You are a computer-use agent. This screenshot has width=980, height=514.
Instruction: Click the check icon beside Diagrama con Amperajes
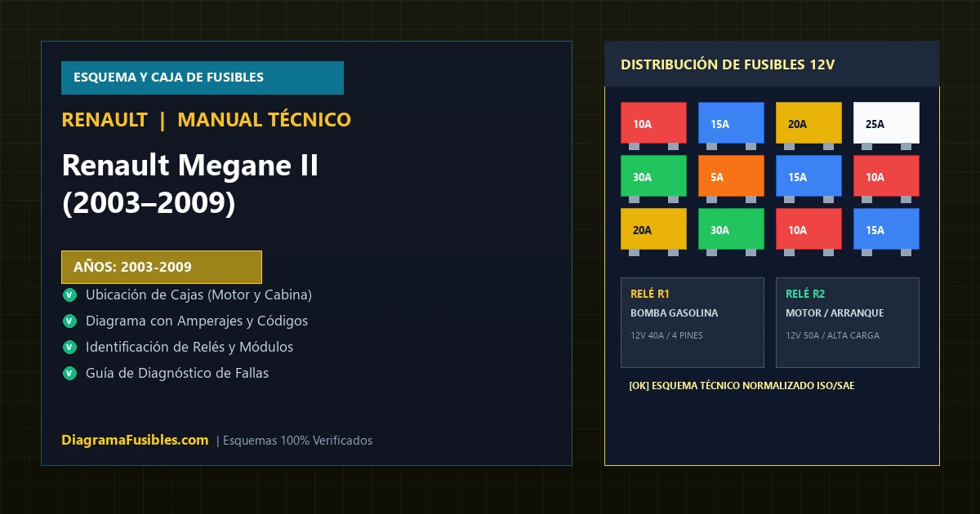point(69,321)
